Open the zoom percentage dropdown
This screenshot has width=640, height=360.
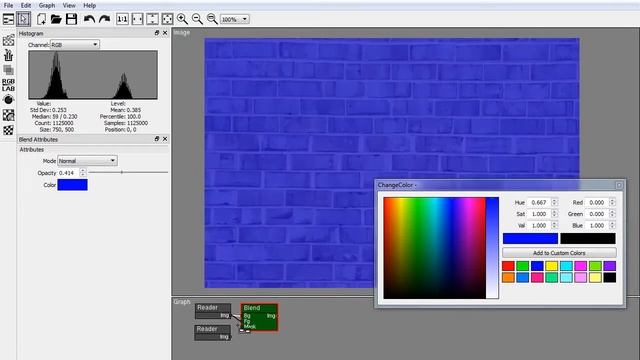coord(235,19)
